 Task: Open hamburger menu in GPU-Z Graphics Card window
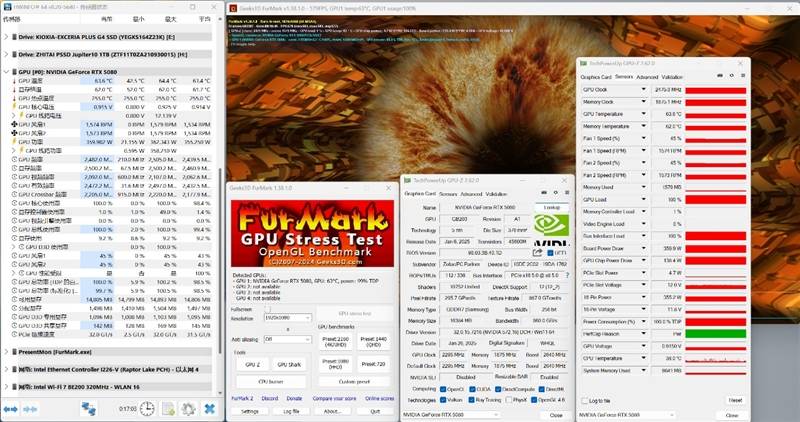(567, 193)
